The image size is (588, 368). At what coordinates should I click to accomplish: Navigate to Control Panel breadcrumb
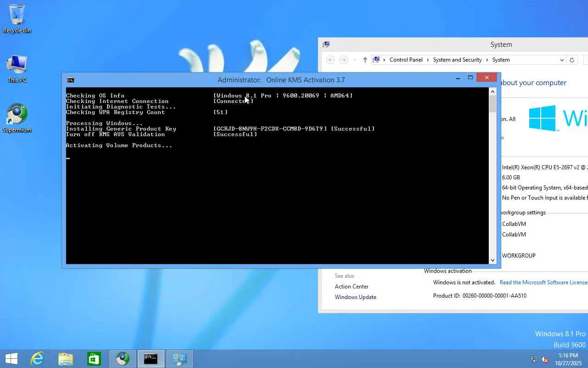[406, 60]
